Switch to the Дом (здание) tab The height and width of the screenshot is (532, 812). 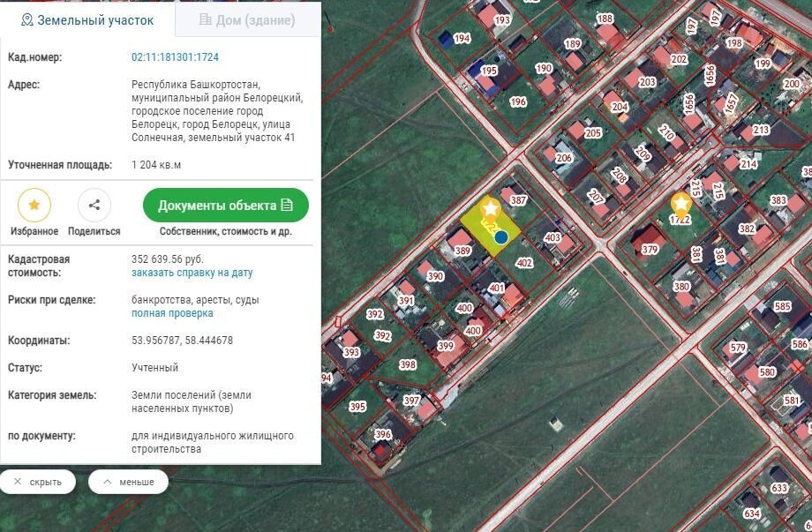(247, 19)
